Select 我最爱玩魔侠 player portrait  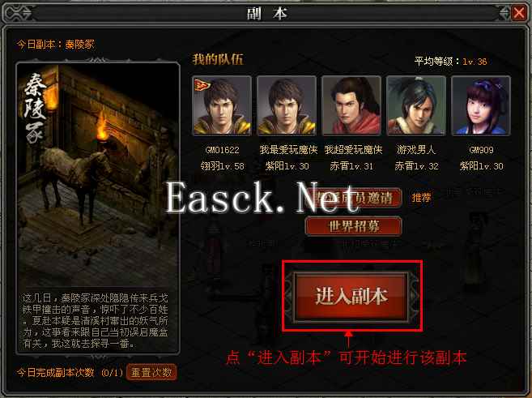coord(287,105)
